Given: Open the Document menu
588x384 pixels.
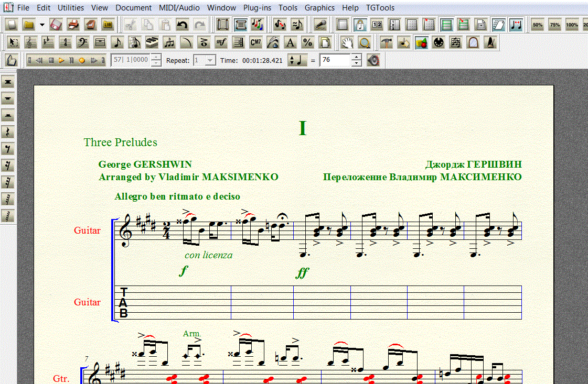Looking at the screenshot, I should click(134, 7).
